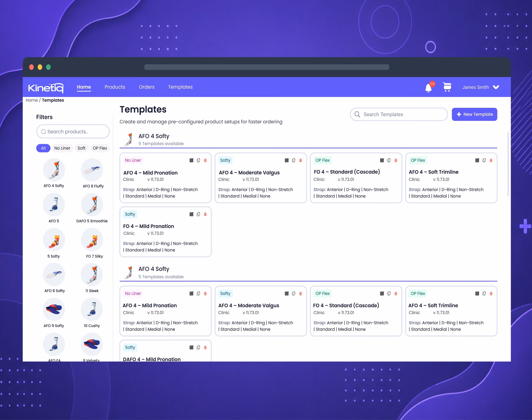Expand the James Smith account menu
532x420 pixels.
pyautogui.click(x=480, y=87)
